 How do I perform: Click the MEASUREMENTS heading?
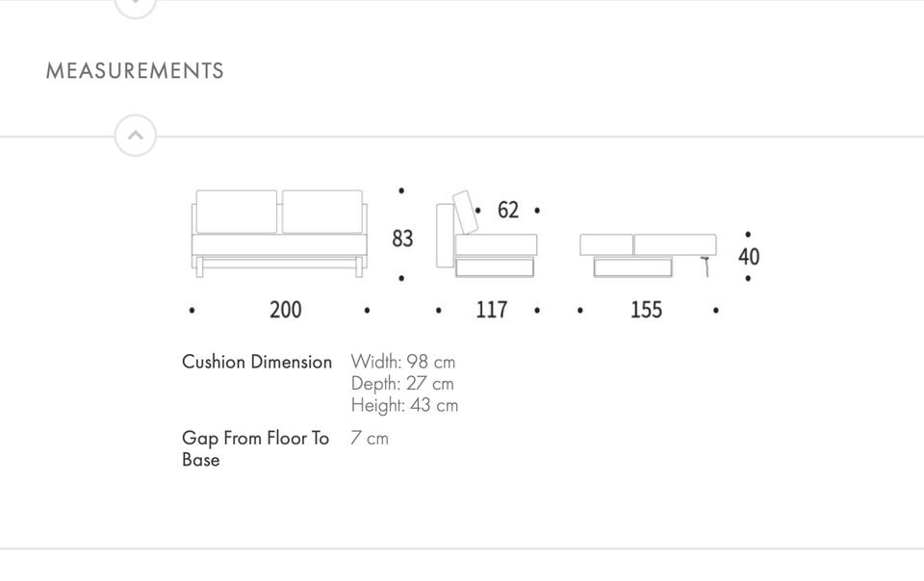(135, 71)
